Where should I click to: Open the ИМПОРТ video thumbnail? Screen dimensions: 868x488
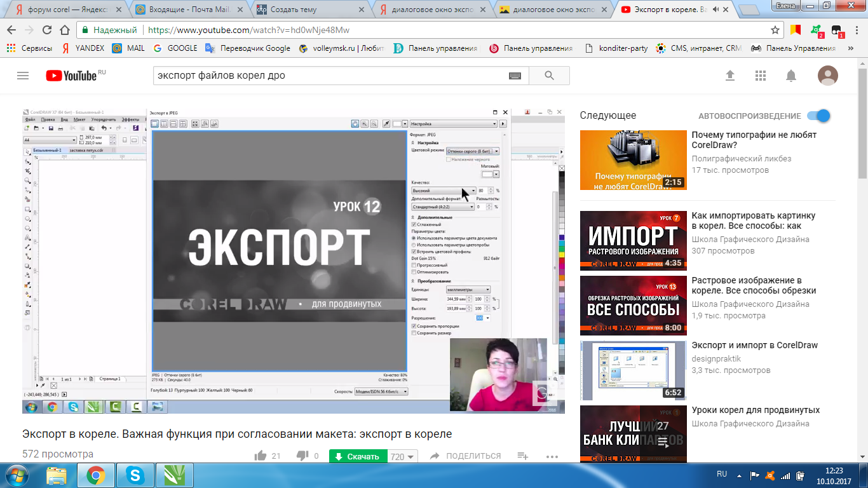(x=634, y=241)
